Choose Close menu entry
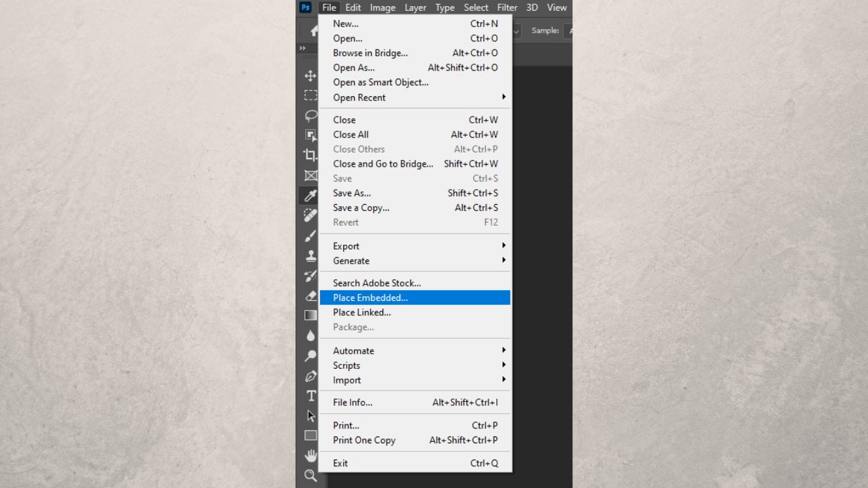 [x=415, y=120]
